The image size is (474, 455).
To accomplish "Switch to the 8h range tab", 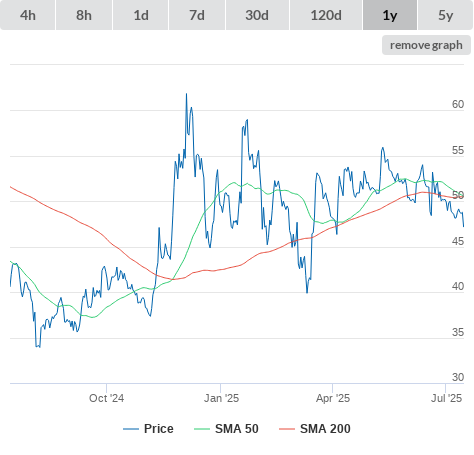I will tap(84, 15).
